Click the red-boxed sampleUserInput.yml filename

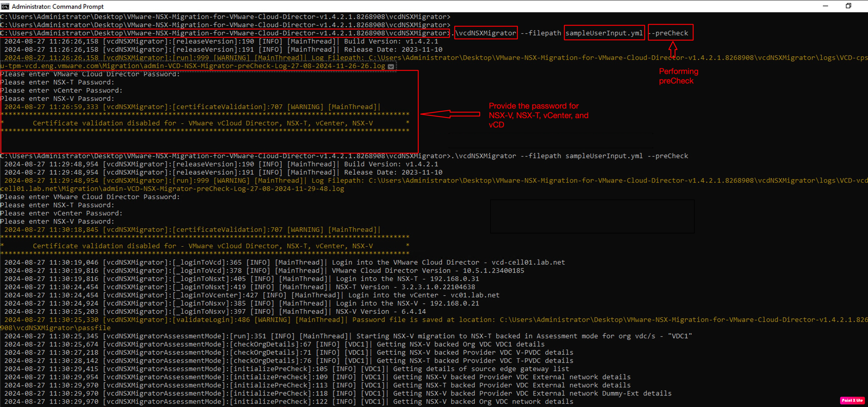604,33
